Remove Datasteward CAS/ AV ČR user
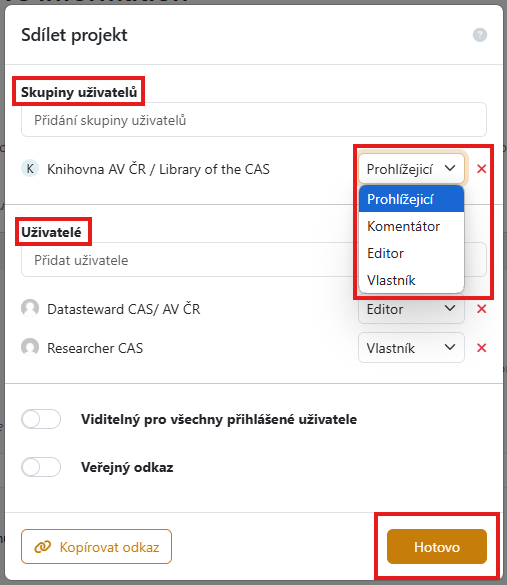The image size is (507, 585). pyautogui.click(x=481, y=309)
